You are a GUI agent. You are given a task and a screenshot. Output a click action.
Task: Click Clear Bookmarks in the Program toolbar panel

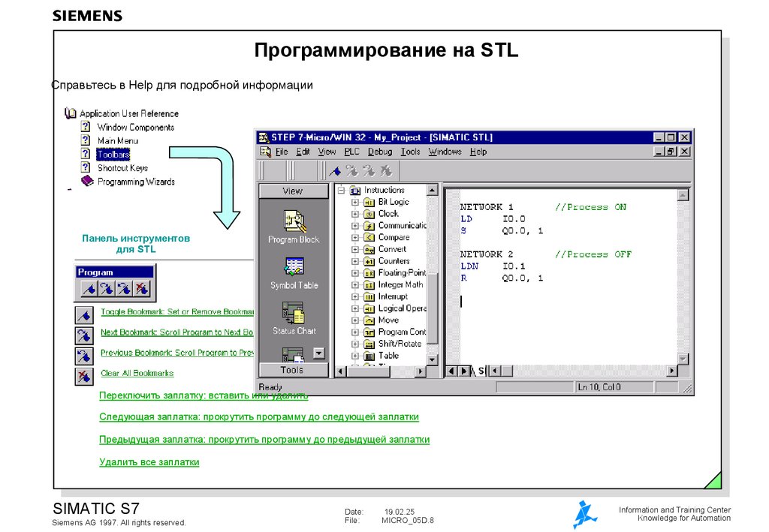pos(142,289)
